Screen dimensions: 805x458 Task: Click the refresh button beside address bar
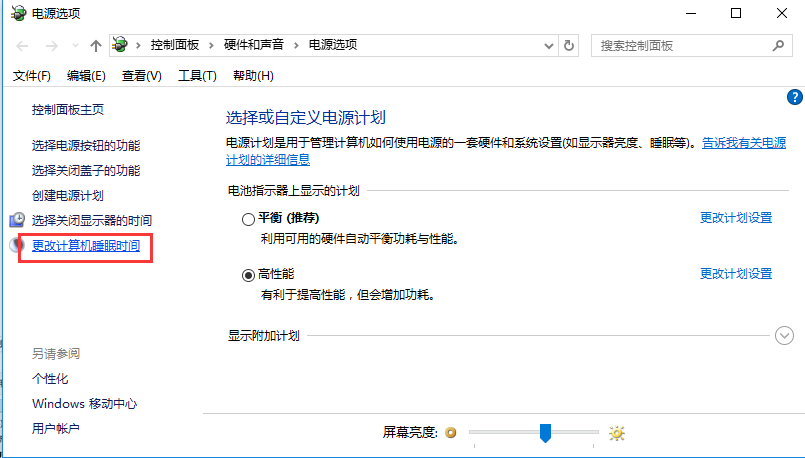click(x=570, y=45)
